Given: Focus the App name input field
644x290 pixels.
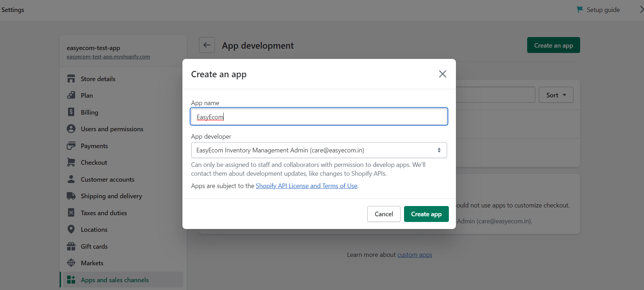Looking at the screenshot, I should click(x=319, y=117).
